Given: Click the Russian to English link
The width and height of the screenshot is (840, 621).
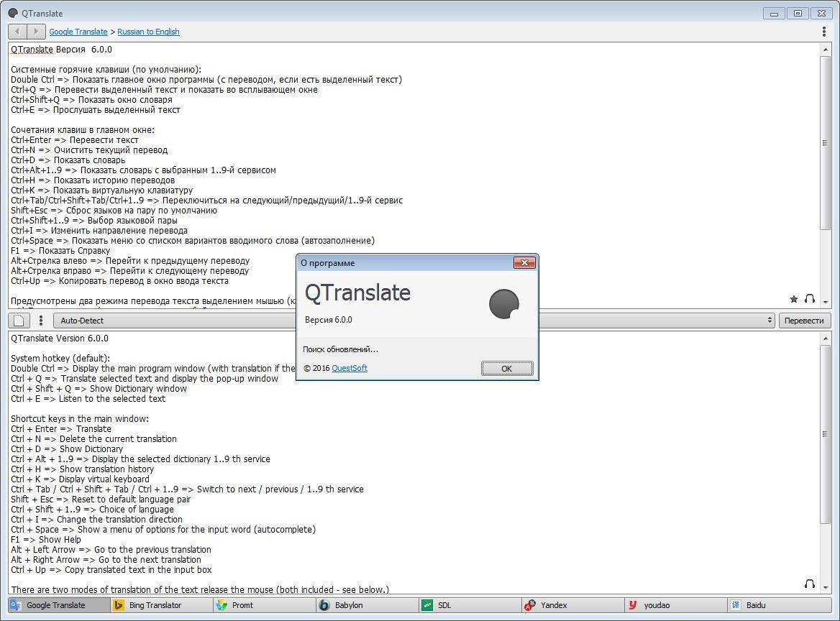Looking at the screenshot, I should (x=148, y=32).
